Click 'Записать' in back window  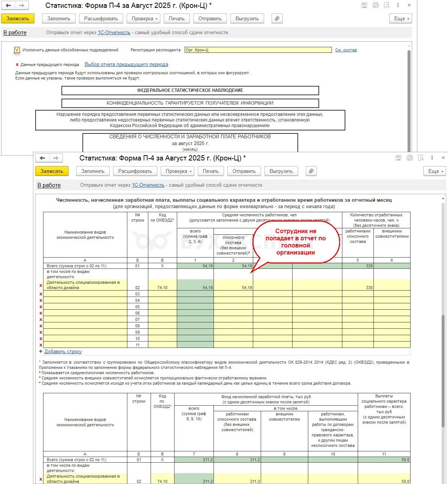18,18
